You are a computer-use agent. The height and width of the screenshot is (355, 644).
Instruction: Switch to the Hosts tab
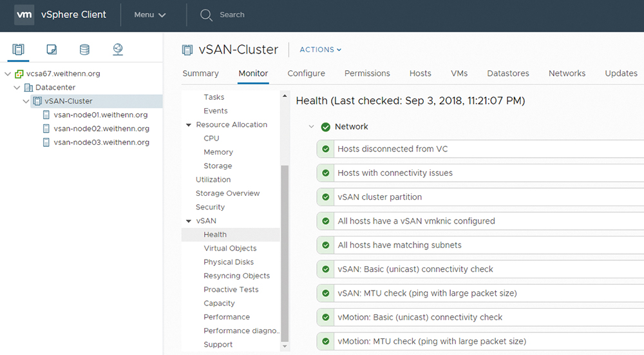pyautogui.click(x=420, y=73)
